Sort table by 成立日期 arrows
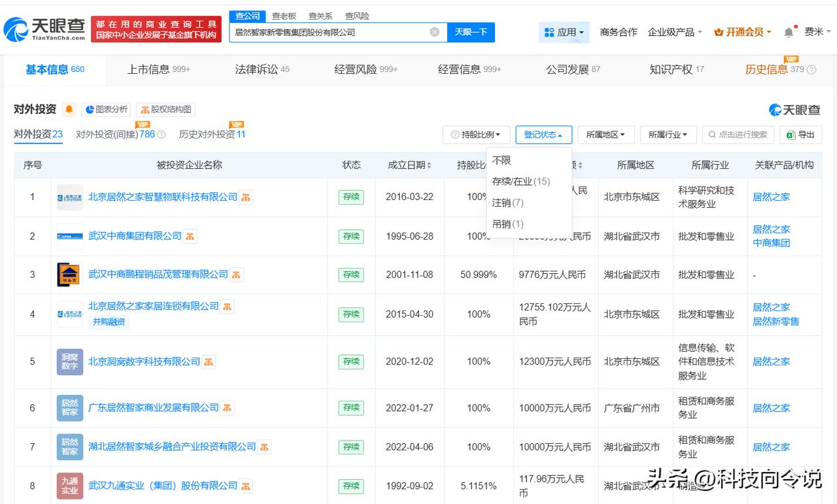837x504 pixels. click(x=429, y=165)
